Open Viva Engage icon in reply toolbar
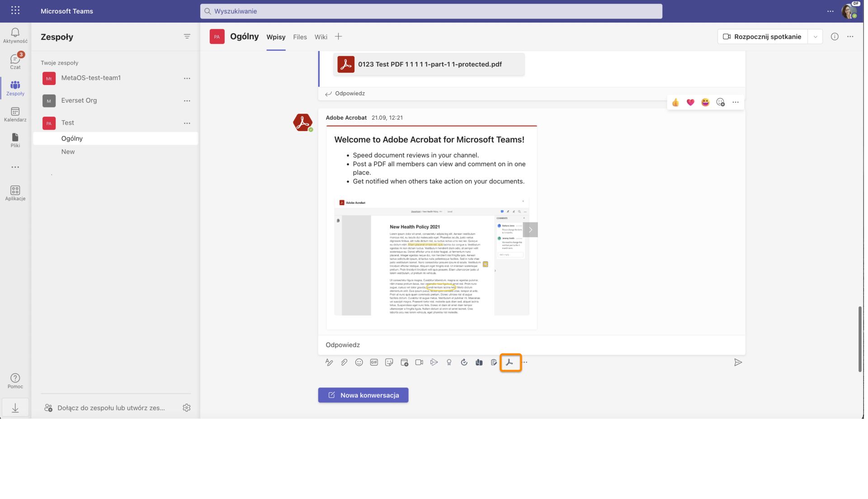The width and height of the screenshot is (868, 499). tap(479, 362)
